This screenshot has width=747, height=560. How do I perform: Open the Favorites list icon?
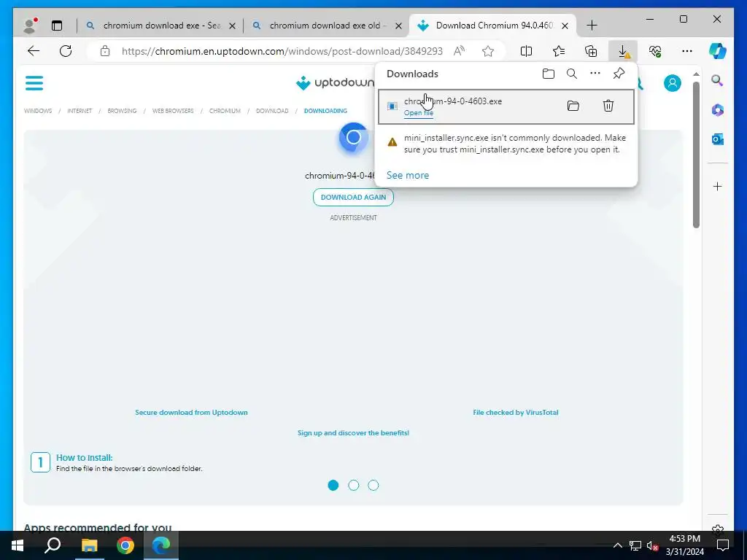[559, 51]
